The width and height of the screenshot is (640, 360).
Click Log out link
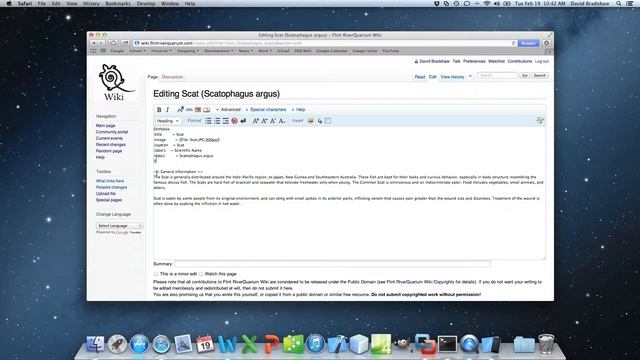[542, 61]
